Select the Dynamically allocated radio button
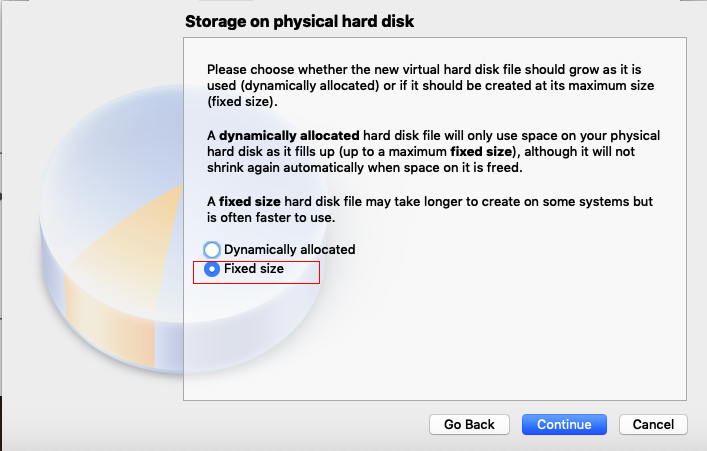This screenshot has width=707, height=451. (x=212, y=250)
